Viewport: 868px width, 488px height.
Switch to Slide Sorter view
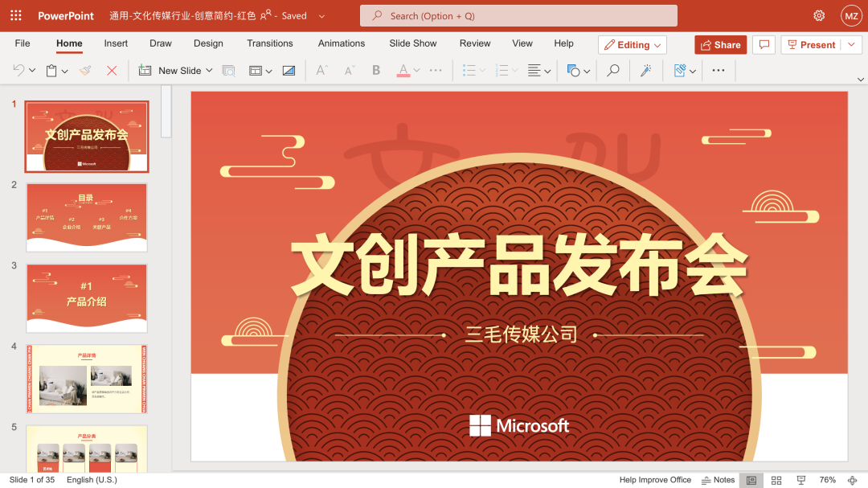(x=776, y=480)
